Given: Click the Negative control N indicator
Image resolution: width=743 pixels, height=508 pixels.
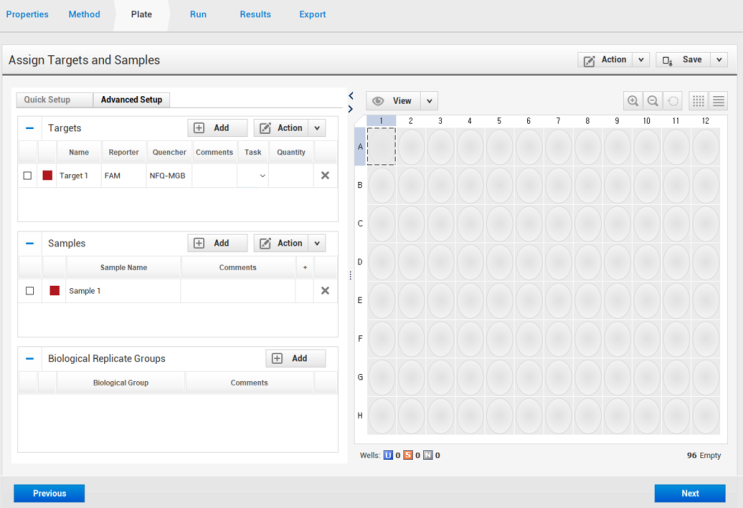Looking at the screenshot, I should point(428,455).
